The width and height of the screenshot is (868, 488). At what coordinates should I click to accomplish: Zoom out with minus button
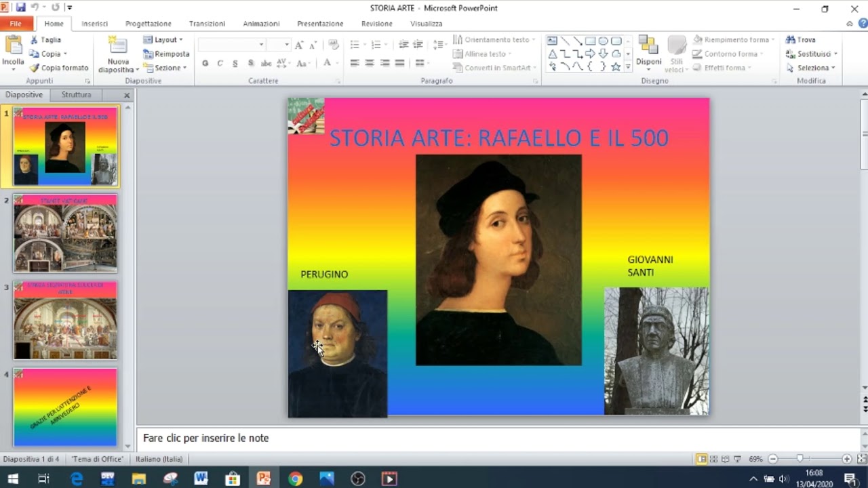click(x=772, y=459)
